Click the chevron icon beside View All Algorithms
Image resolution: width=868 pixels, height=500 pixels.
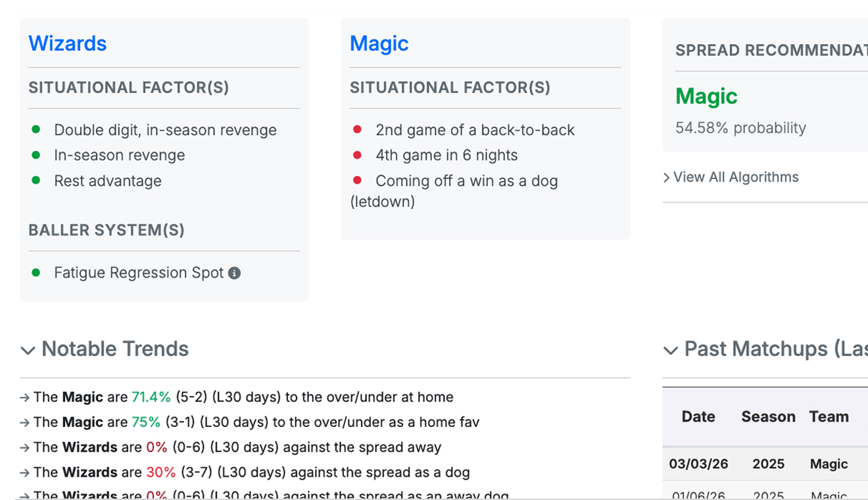tap(667, 177)
